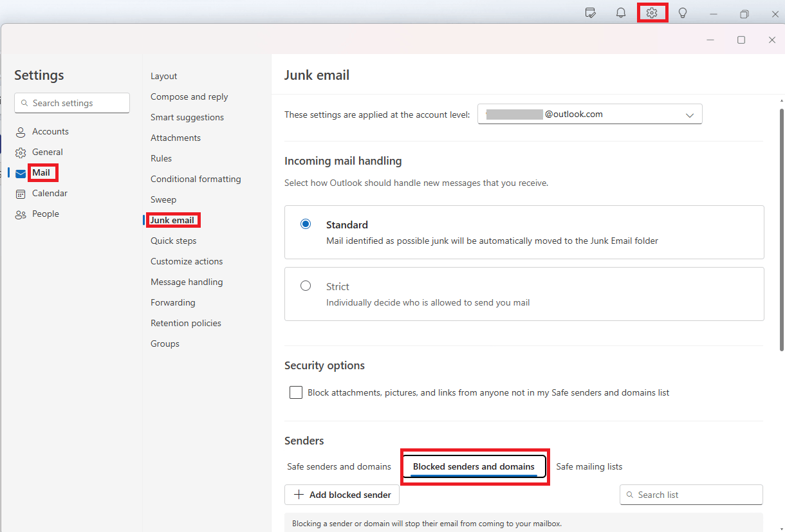Switch to the Safe senders and domains tab
The image size is (785, 532).
(x=339, y=466)
